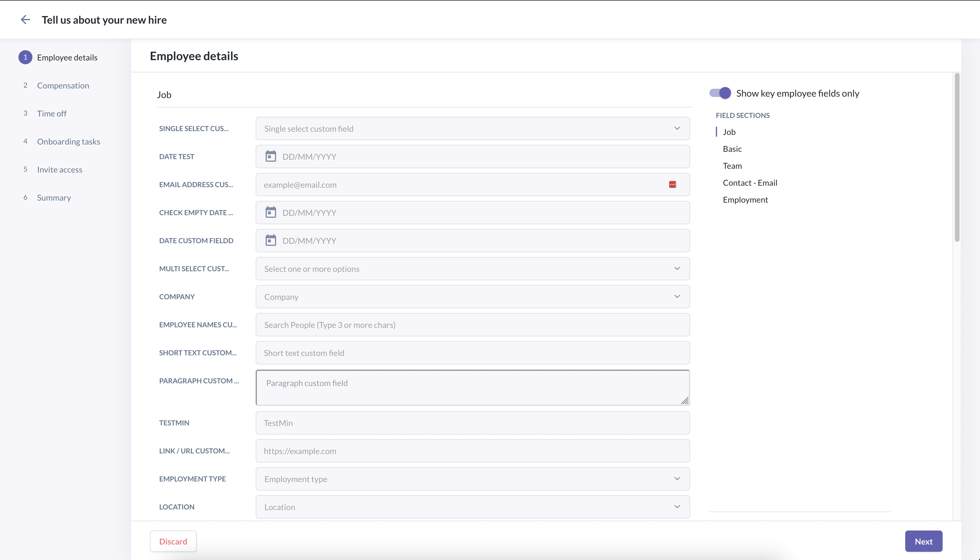Click red password manager icon in email field
The width and height of the screenshot is (980, 560).
pos(672,185)
